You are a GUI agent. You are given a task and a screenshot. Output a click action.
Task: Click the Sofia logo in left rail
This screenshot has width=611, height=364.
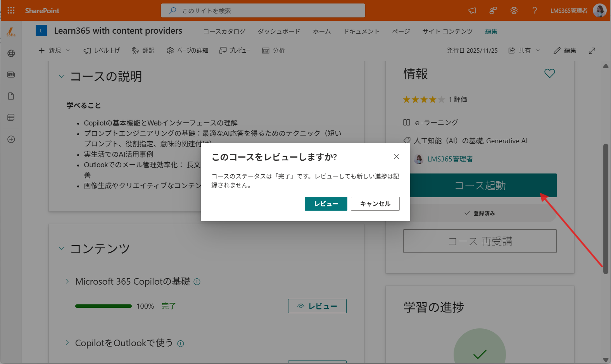[x=11, y=32]
